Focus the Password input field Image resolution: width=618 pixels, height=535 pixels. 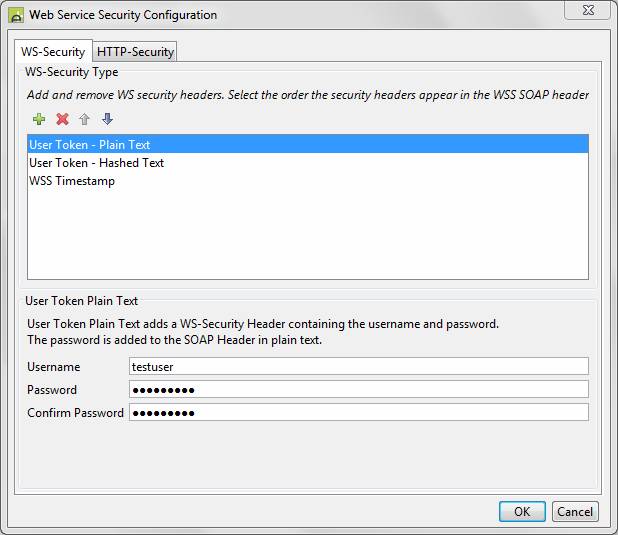358,390
